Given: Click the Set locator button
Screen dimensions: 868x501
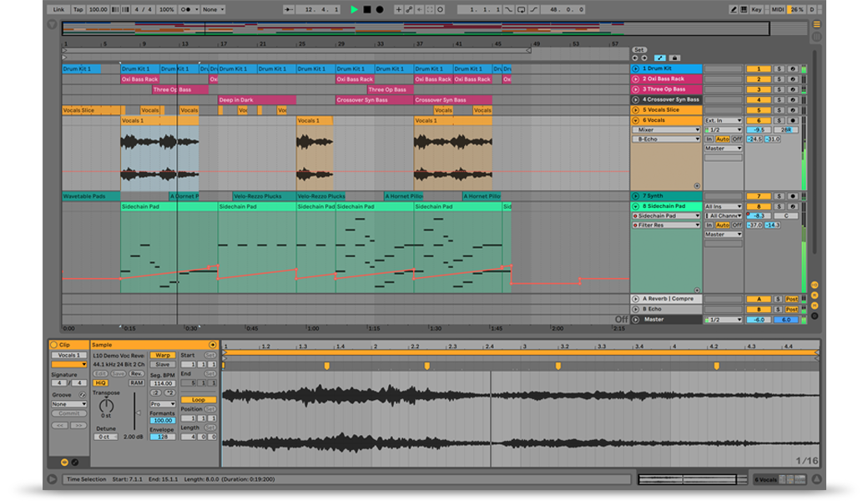Looking at the screenshot, I should tap(639, 50).
